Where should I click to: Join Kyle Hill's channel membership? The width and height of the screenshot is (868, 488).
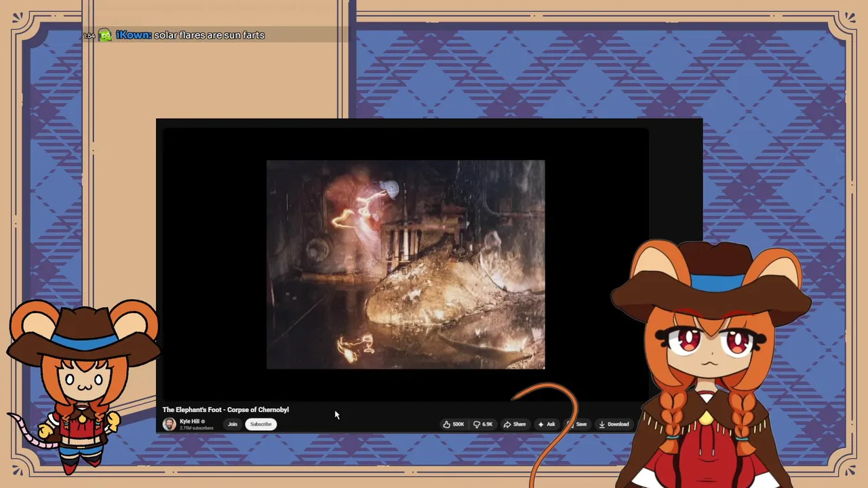233,424
